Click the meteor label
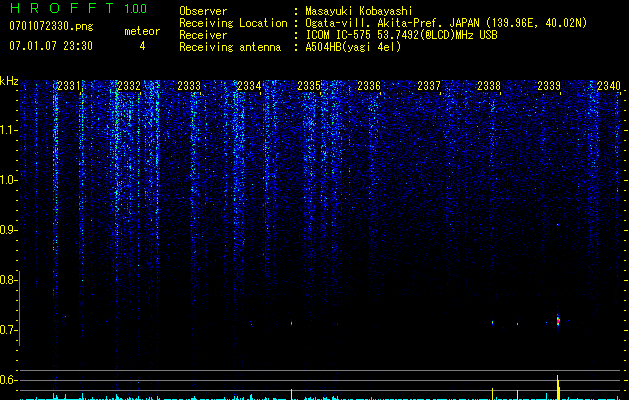The image size is (629, 400). (142, 31)
